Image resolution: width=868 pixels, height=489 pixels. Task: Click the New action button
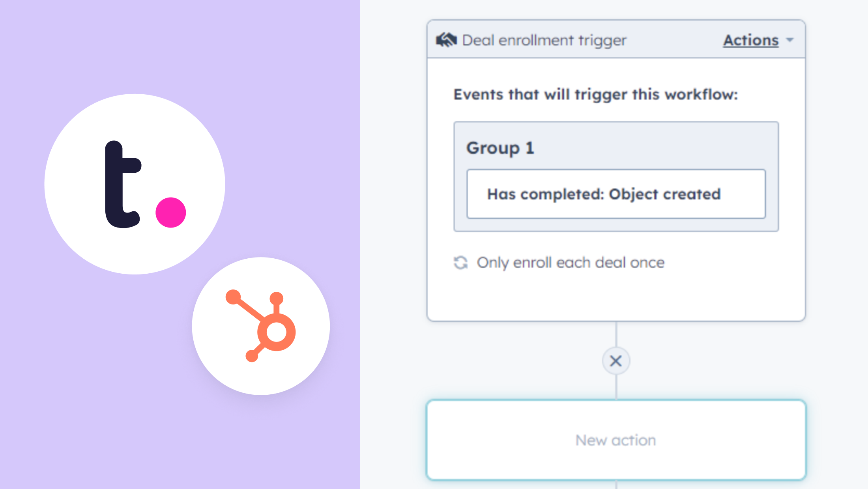pyautogui.click(x=615, y=440)
